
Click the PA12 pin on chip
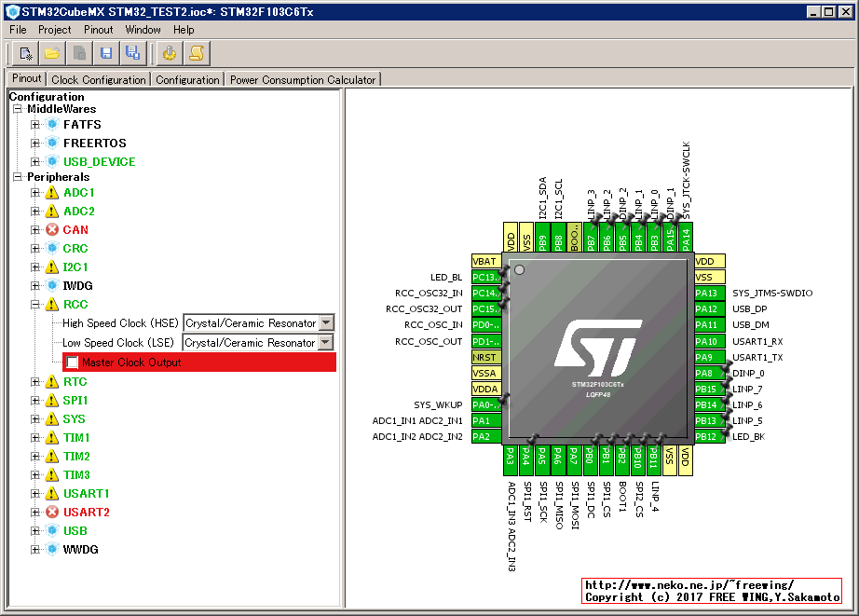click(x=709, y=309)
